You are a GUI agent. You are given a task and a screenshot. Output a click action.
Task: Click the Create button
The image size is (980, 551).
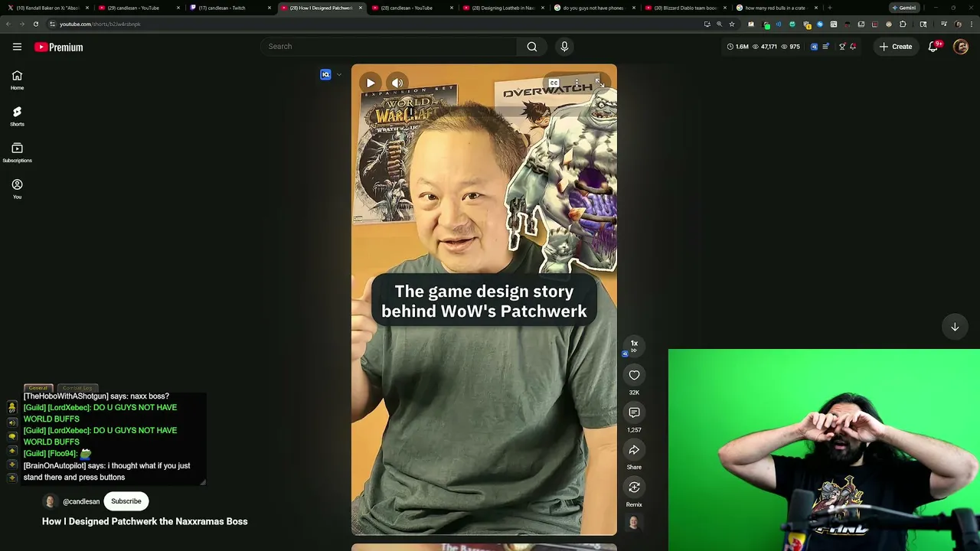pos(896,47)
